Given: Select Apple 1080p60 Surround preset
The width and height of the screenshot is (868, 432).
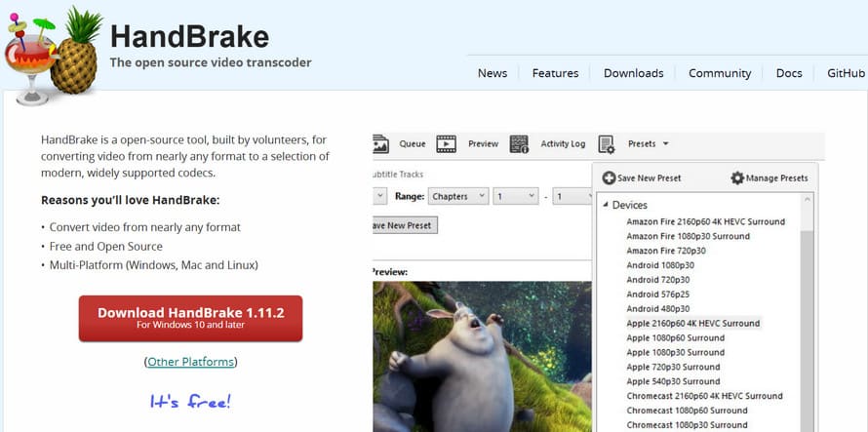Looking at the screenshot, I should 675,337.
